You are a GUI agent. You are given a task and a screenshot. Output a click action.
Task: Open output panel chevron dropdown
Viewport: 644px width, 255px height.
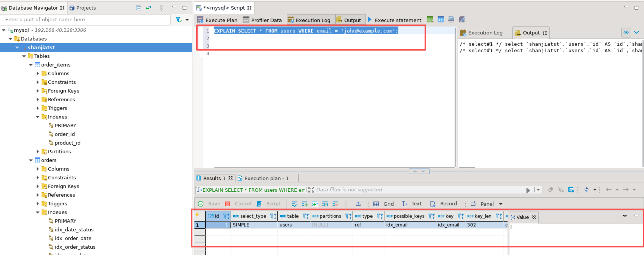pos(636,32)
